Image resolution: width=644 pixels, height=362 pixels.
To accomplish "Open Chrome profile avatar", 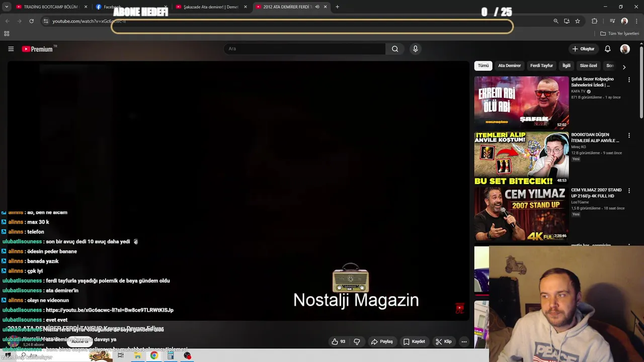I will click(624, 21).
